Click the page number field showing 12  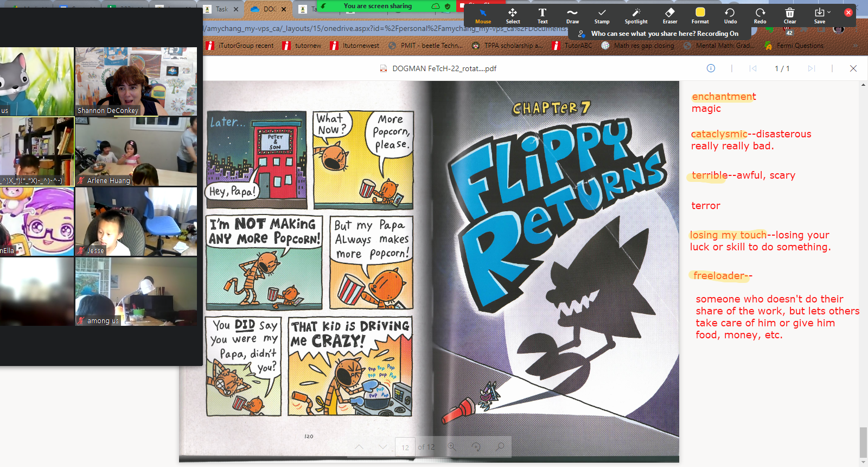[405, 447]
